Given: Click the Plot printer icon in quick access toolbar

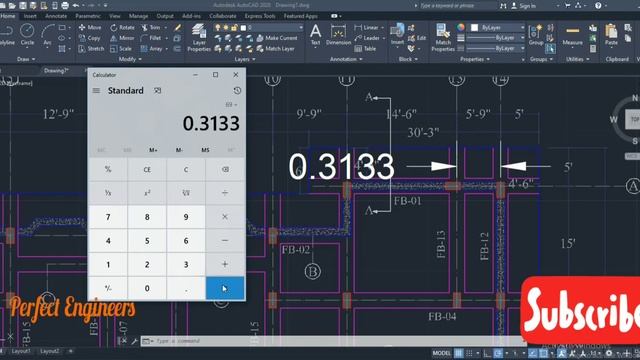Looking at the screenshot, I should (x=65, y=5).
